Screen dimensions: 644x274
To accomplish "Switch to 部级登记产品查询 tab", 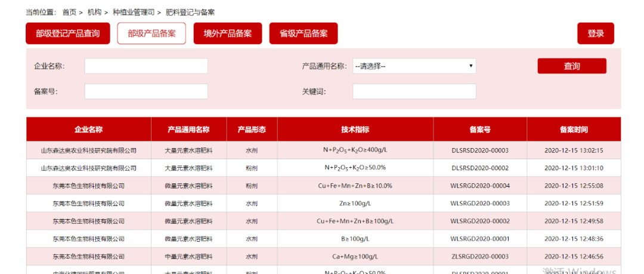I will coord(67,33).
